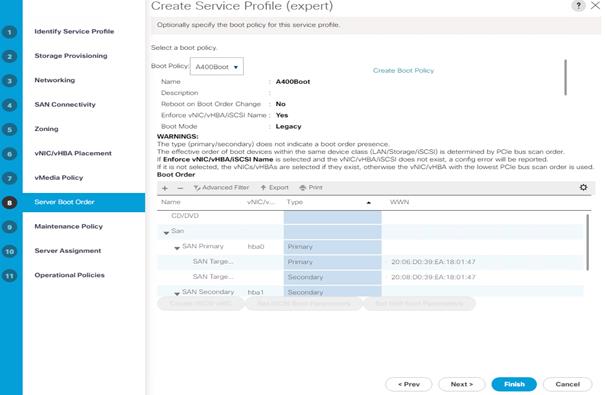Click the Create Boot Policy link
The width and height of the screenshot is (605, 395).
tap(403, 71)
